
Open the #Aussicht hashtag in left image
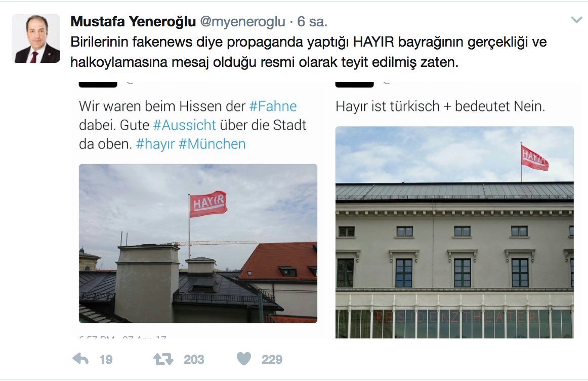pyautogui.click(x=185, y=125)
